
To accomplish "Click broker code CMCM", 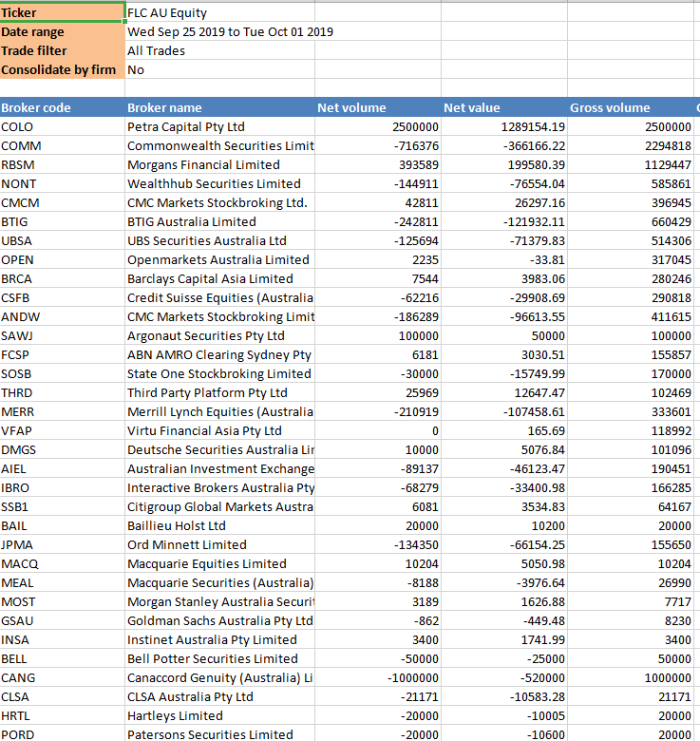I will click(x=63, y=202).
